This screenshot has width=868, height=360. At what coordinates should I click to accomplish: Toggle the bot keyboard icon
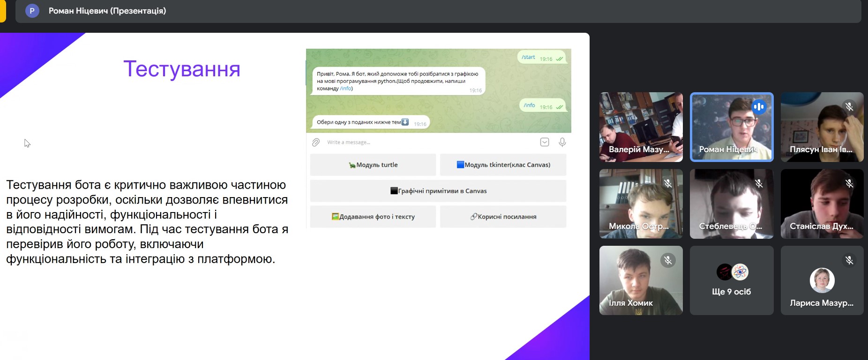[x=544, y=142]
